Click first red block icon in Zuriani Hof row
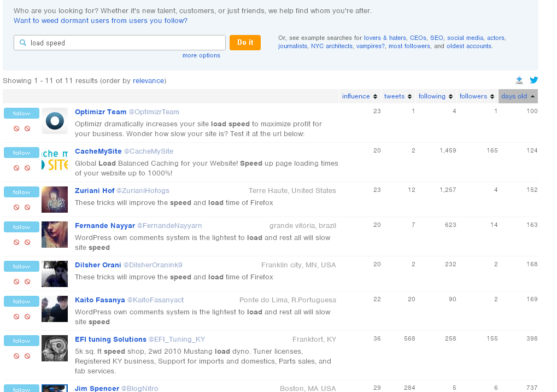The height and width of the screenshot is (392, 557). click(x=16, y=208)
